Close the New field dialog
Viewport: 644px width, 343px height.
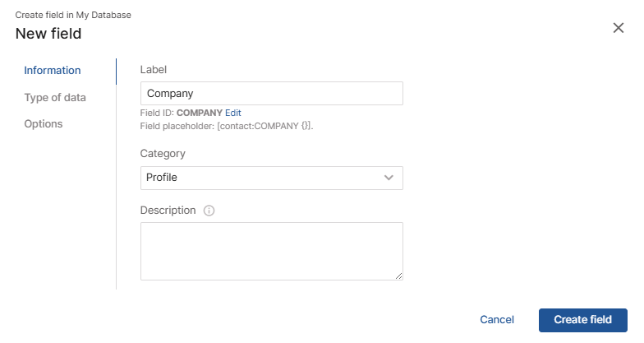pyautogui.click(x=619, y=28)
